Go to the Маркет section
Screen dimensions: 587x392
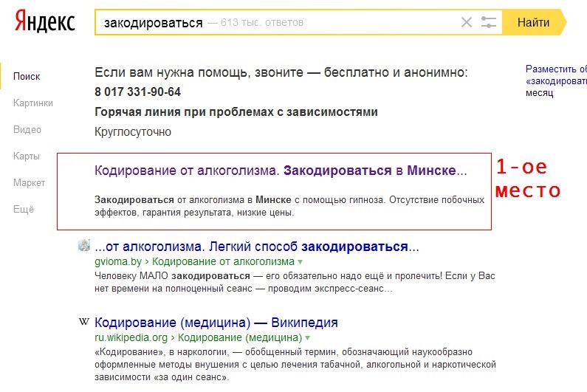point(29,182)
